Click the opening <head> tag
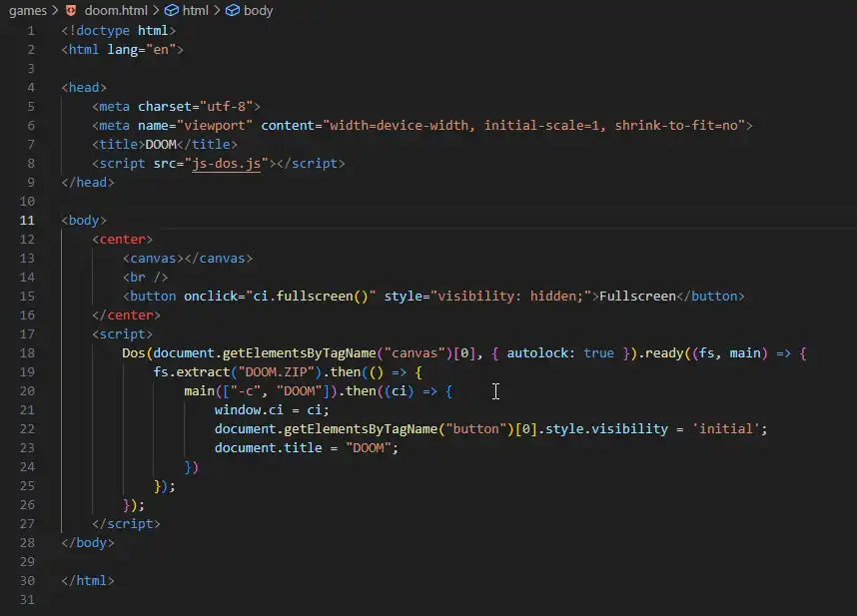This screenshot has width=857, height=616. 84,88
